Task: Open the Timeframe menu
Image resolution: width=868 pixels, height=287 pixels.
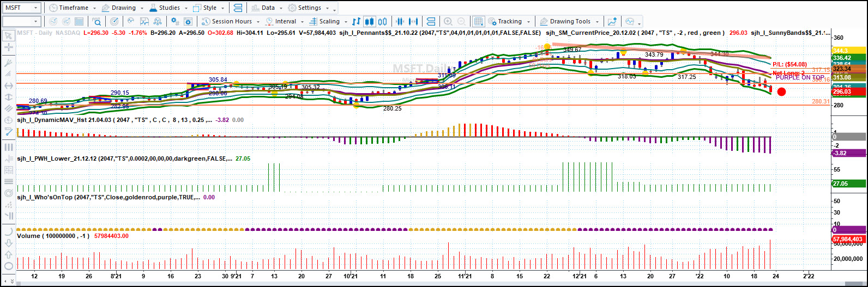Action: [72, 8]
